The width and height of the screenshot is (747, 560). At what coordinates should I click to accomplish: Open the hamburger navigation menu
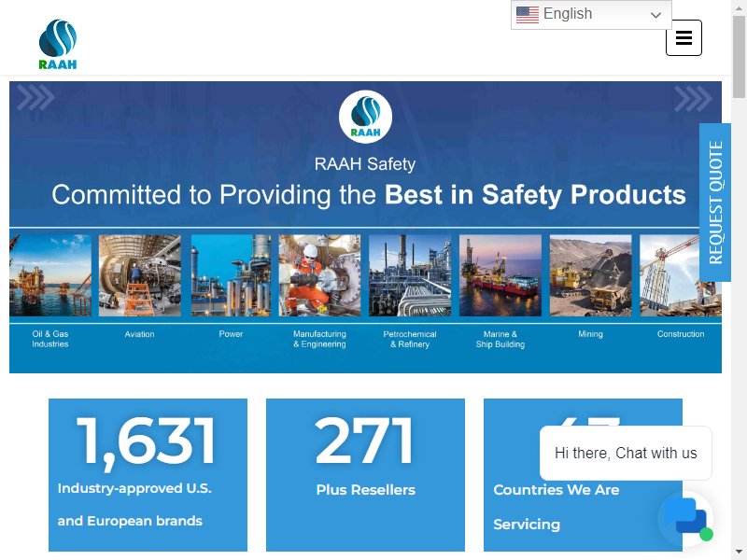pyautogui.click(x=684, y=37)
